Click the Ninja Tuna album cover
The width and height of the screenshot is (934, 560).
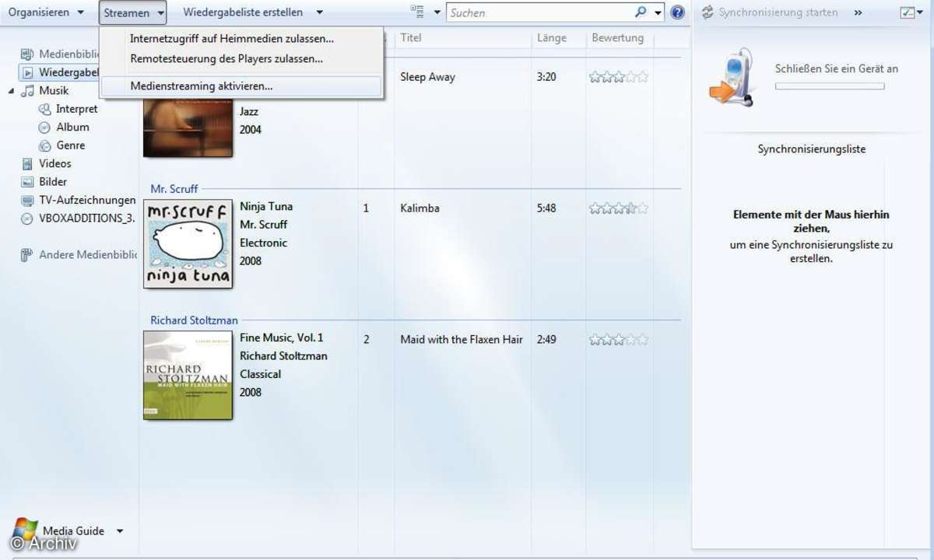pos(188,244)
